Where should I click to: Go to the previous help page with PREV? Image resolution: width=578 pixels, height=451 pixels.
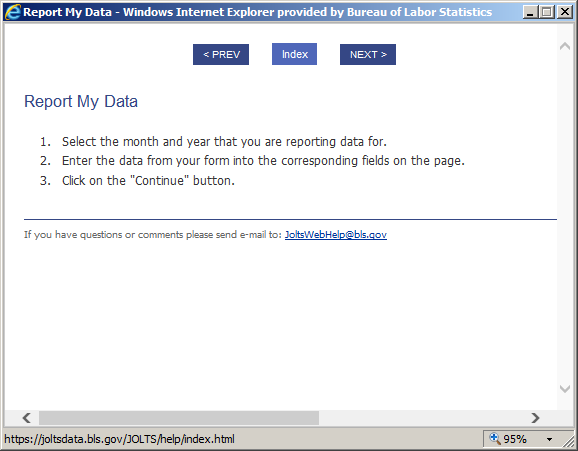[x=221, y=55]
